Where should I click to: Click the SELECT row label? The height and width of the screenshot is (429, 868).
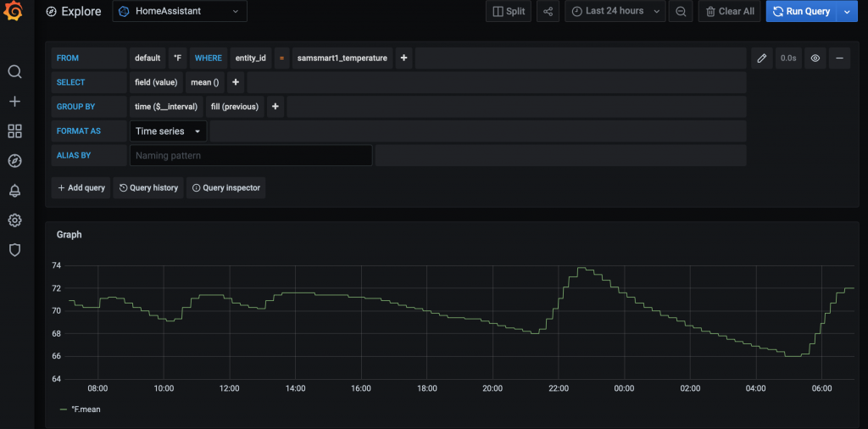[89, 82]
